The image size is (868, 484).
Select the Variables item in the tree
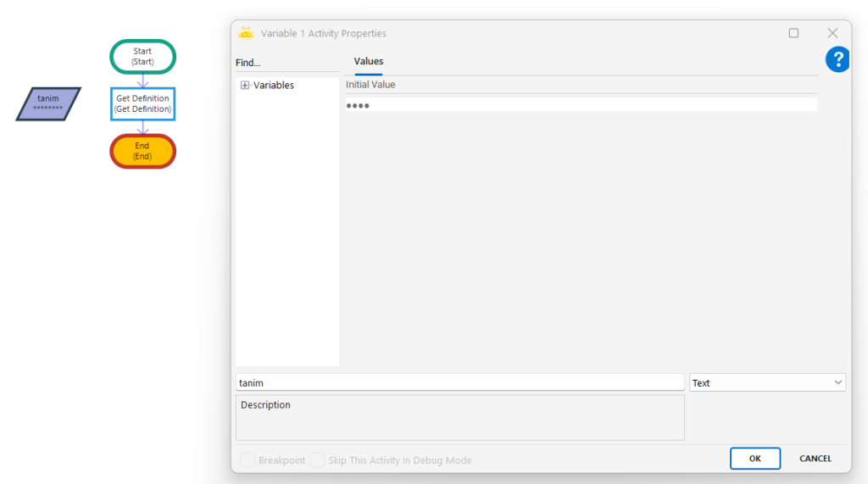click(274, 85)
